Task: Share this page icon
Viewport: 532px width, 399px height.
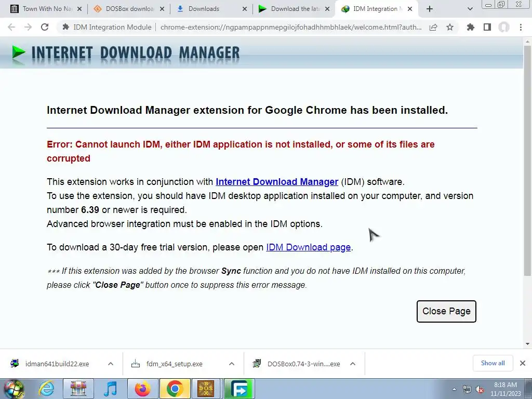Action: [433, 27]
